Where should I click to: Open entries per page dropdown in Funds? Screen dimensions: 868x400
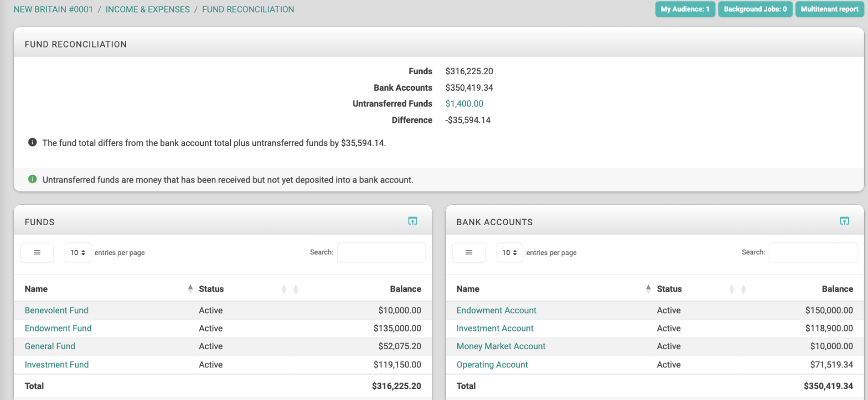(x=78, y=252)
